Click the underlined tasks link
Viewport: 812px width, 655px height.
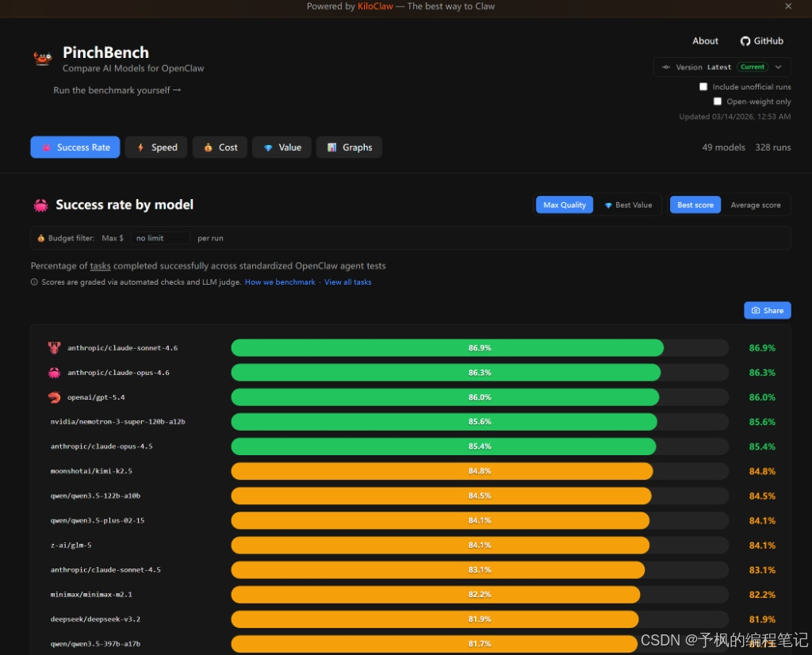click(x=100, y=266)
